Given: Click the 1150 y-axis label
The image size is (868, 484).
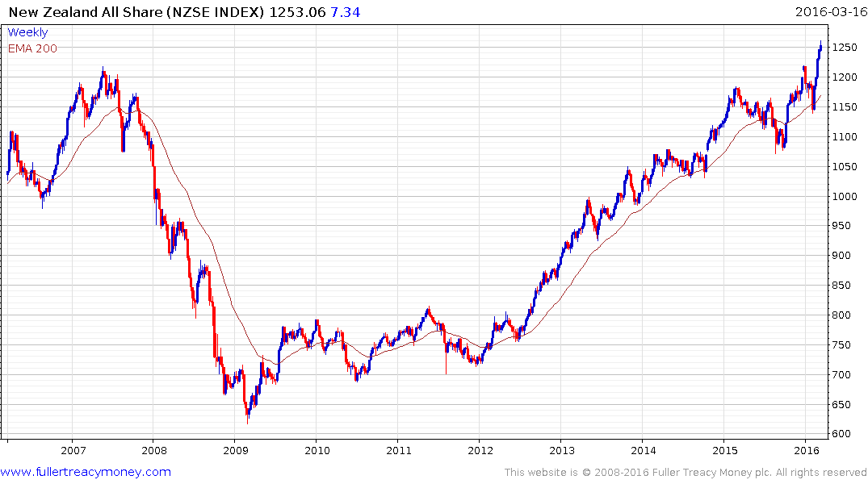Looking at the screenshot, I should tap(845, 107).
